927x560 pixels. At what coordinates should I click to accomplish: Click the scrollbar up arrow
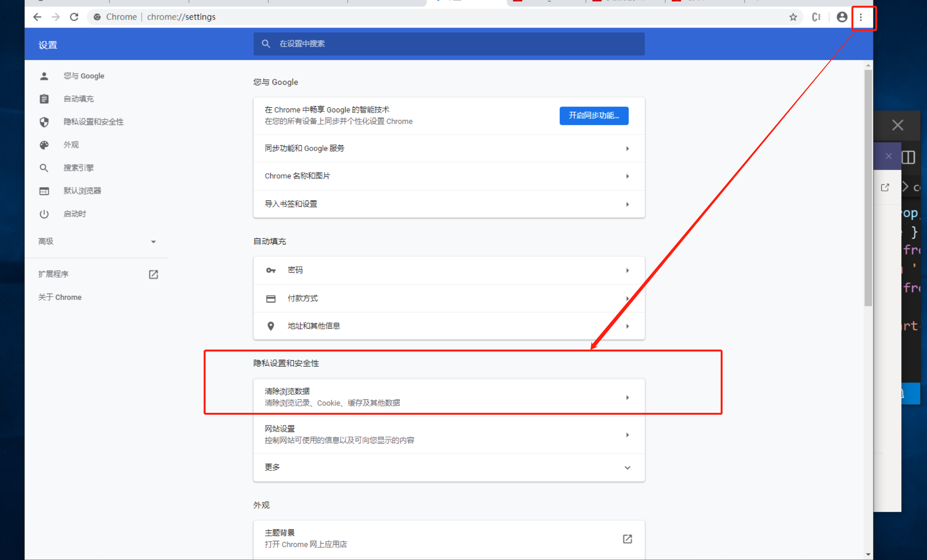868,66
